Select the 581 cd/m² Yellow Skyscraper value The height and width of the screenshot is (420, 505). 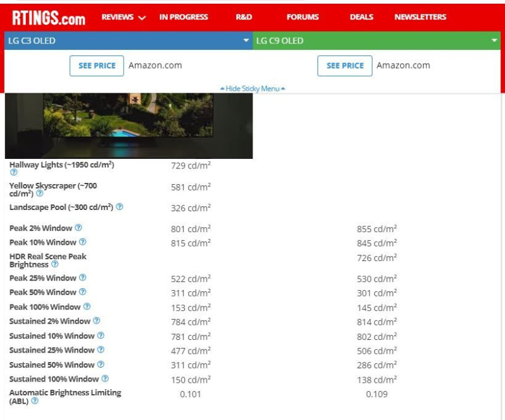[x=191, y=187]
